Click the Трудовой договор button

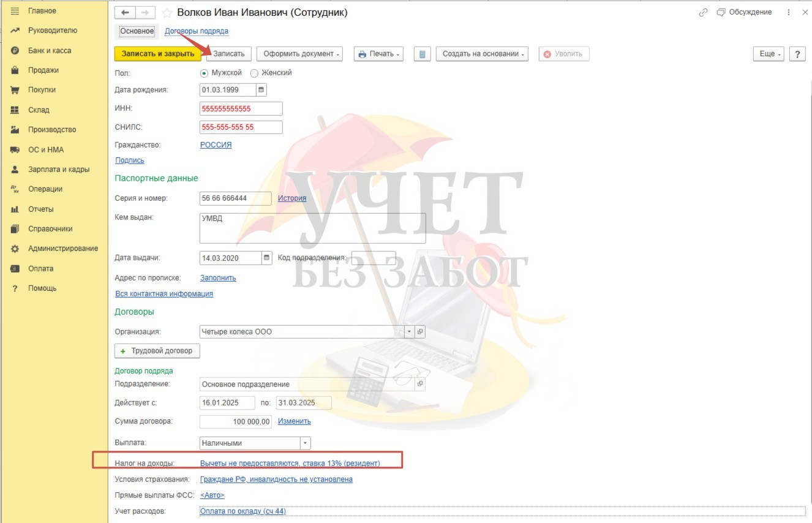tap(157, 351)
